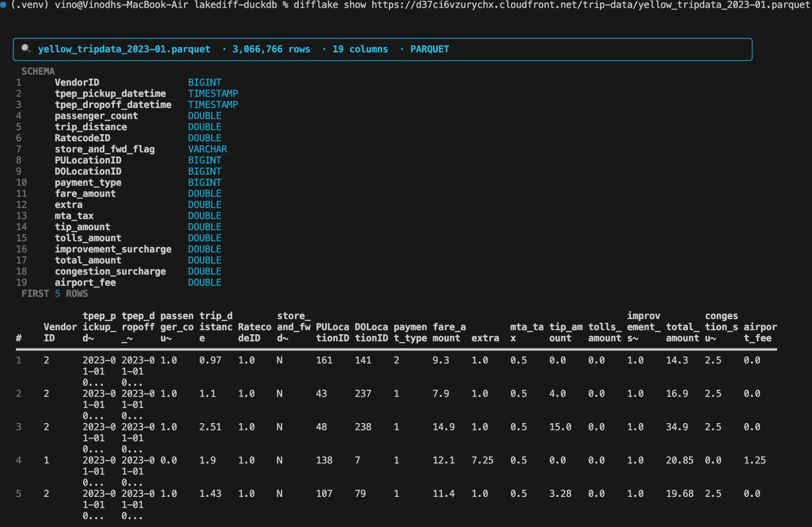Click the FIRST 5 ROWS heading
The height and width of the screenshot is (527, 812).
click(54, 294)
